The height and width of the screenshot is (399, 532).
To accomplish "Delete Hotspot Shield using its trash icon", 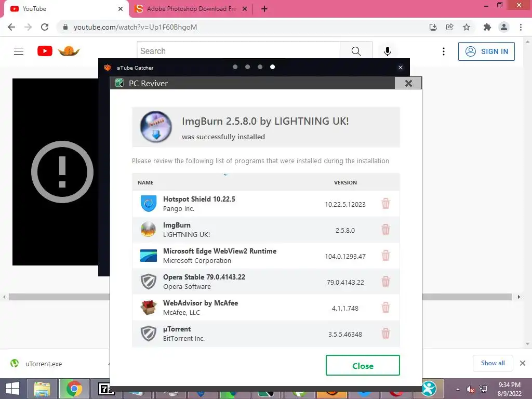I will click(385, 204).
